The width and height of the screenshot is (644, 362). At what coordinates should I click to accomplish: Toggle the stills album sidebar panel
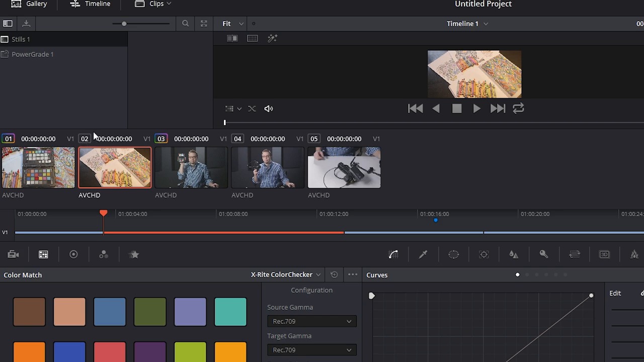8,24
